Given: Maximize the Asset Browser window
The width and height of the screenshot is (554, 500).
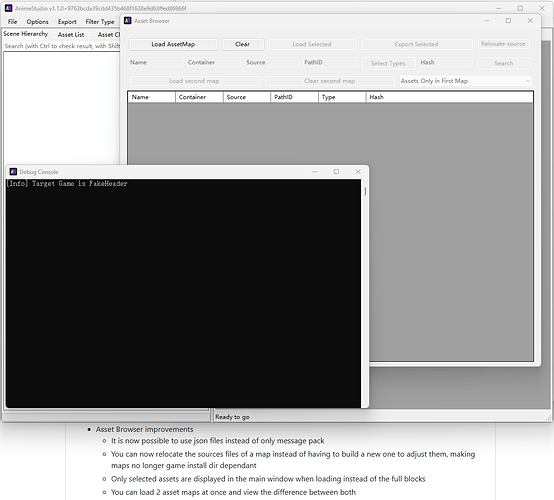Looking at the screenshot, I should click(508, 21).
